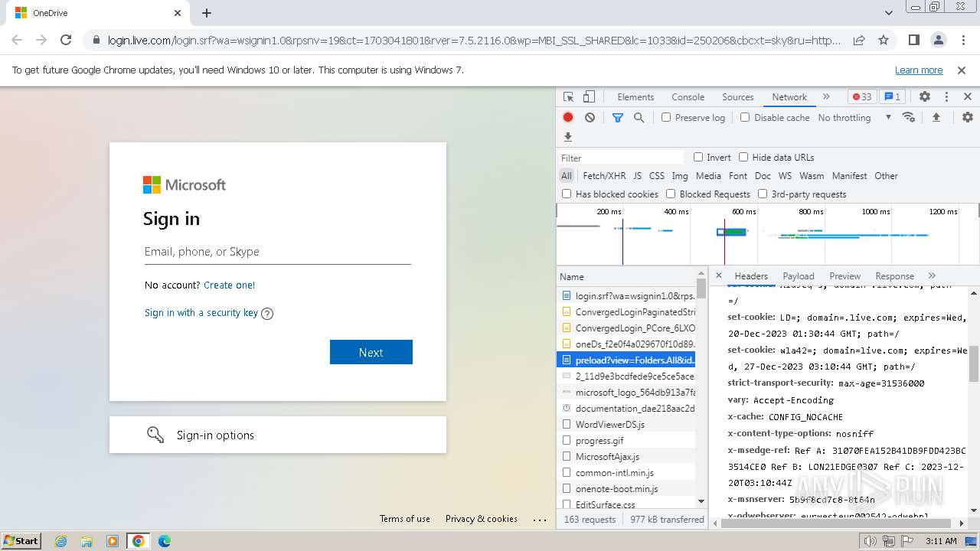The image size is (980, 551).
Task: Tick the Invert filter checkbox
Action: pyautogui.click(x=698, y=157)
